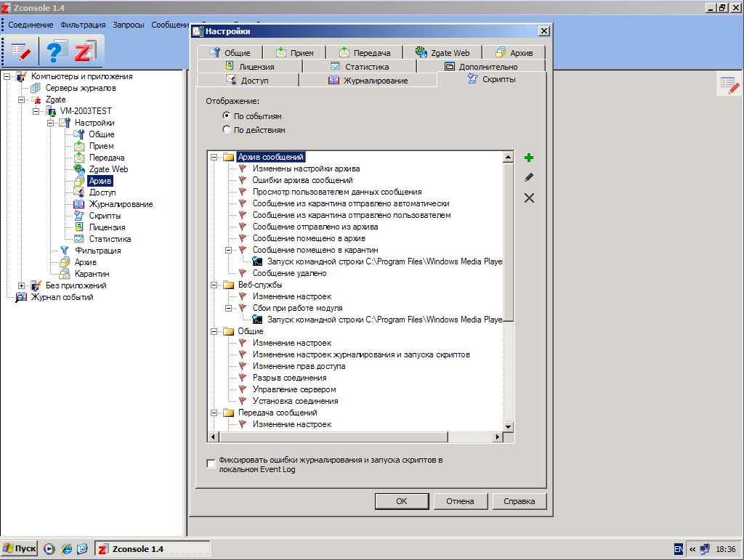
Task: Open the Запросы menu
Action: click(129, 25)
